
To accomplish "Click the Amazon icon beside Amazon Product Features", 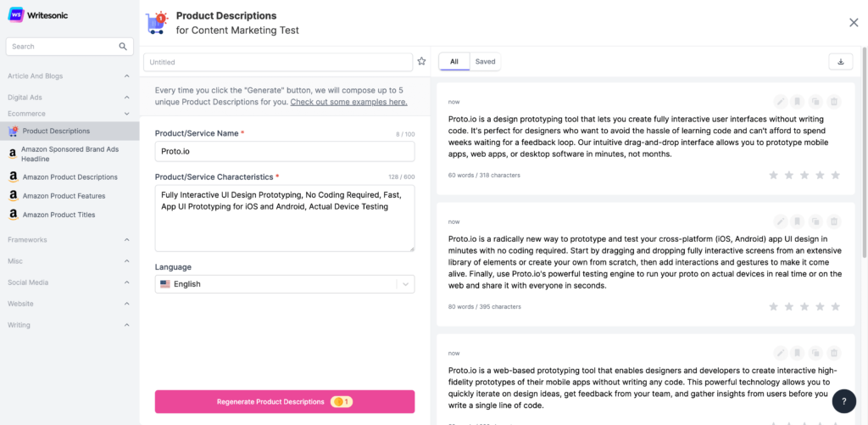I will pos(14,196).
